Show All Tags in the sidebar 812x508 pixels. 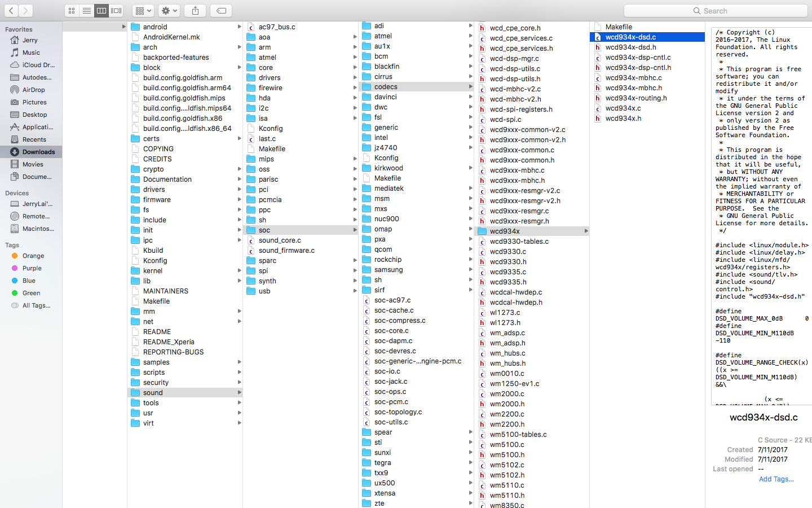point(31,305)
